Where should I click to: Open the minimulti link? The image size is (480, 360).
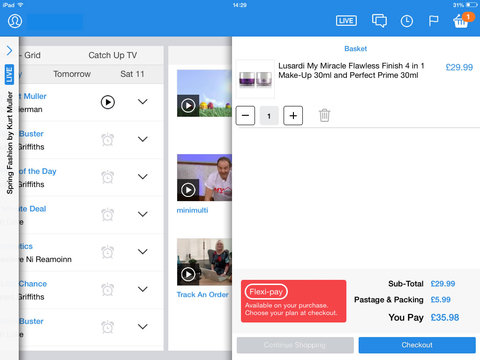click(192, 210)
